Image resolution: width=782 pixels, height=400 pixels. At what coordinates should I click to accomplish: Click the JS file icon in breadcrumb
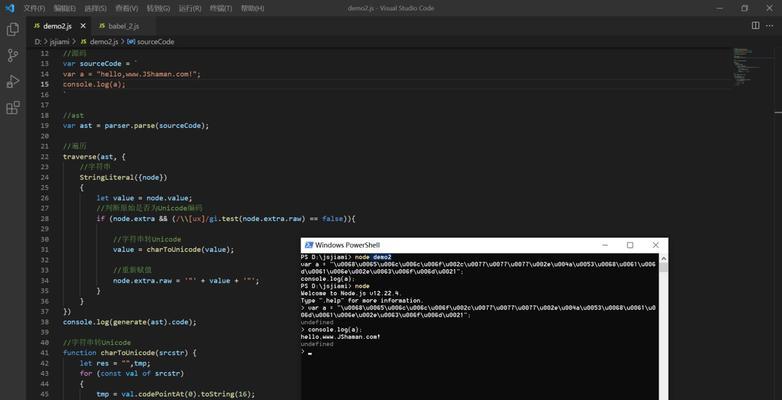click(83, 42)
